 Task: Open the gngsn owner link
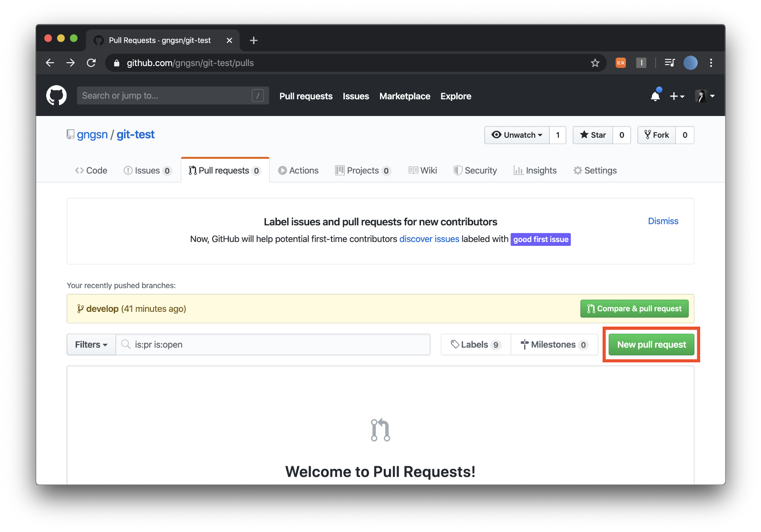[92, 135]
